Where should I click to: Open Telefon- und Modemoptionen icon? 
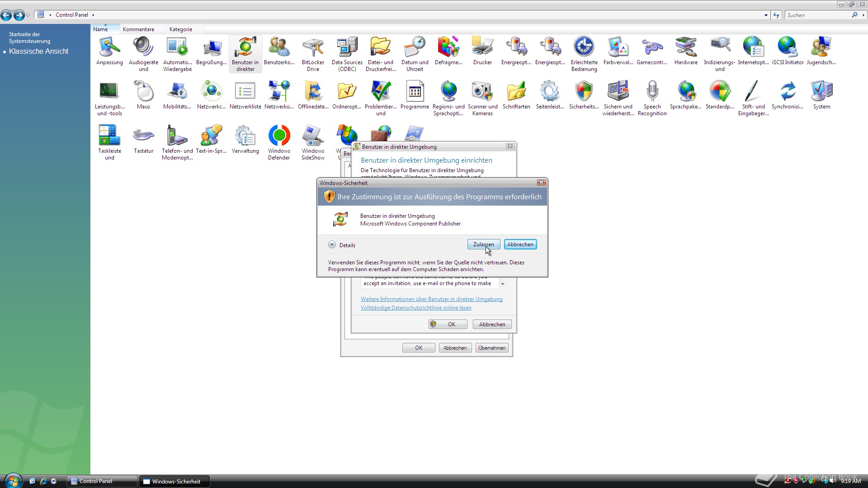(177, 142)
